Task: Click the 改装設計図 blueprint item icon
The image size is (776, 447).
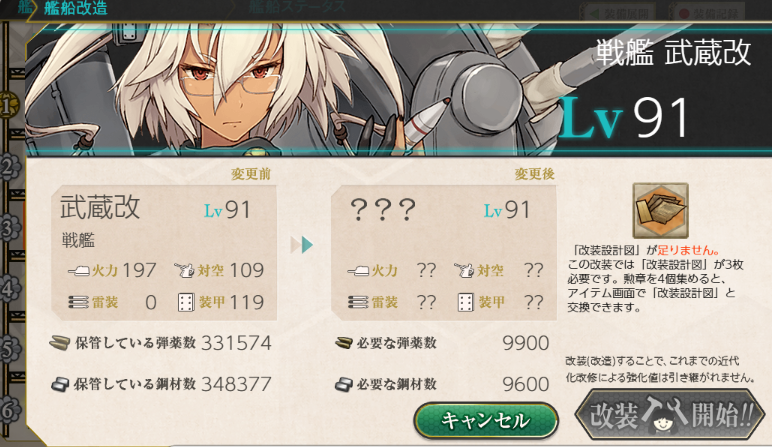Action: (x=661, y=210)
